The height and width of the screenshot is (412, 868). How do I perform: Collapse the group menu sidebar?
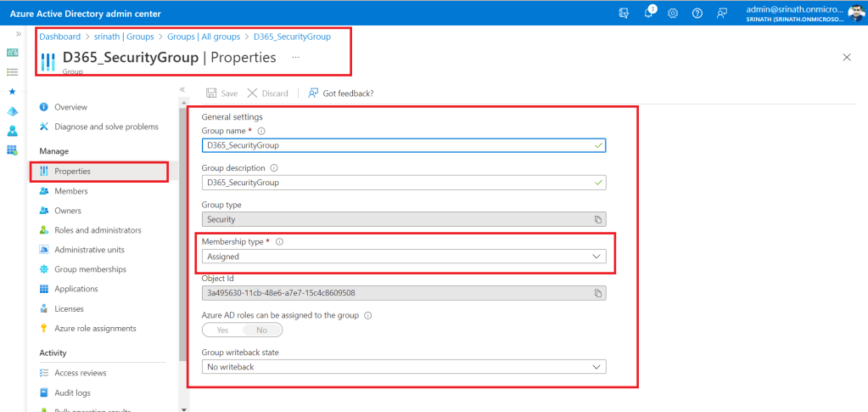click(182, 89)
